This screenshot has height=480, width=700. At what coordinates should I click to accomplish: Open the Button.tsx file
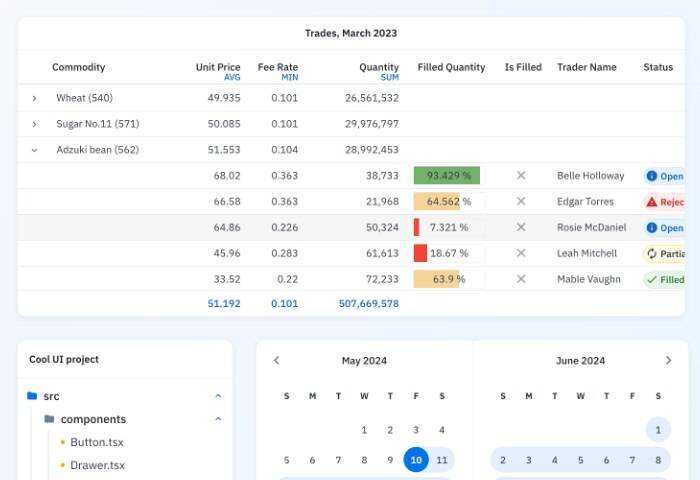point(97,442)
